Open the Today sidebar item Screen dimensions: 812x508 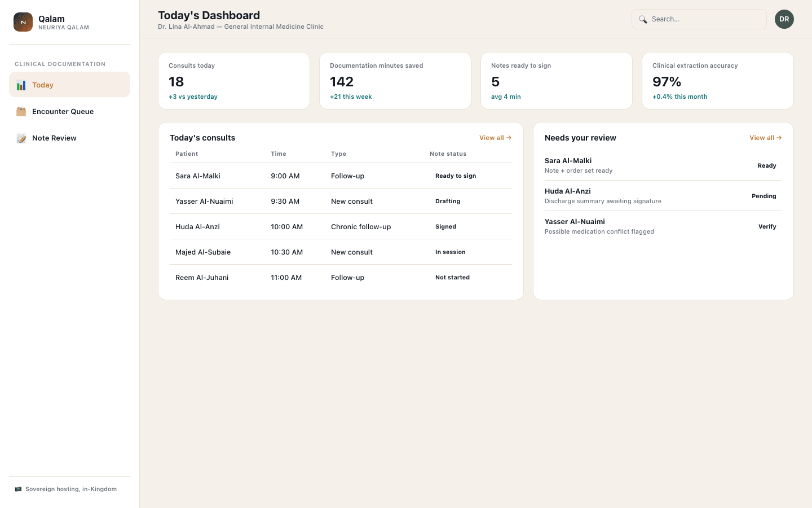tap(70, 85)
